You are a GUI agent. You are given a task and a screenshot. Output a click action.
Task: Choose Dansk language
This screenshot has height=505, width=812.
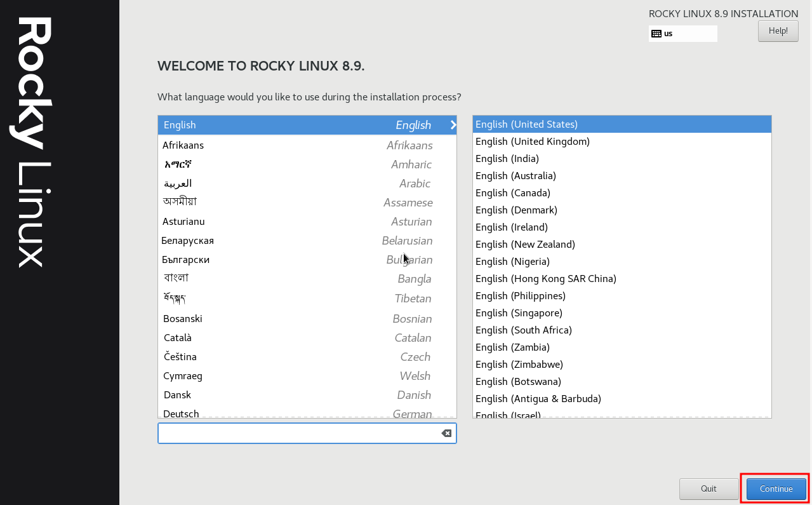(x=307, y=394)
